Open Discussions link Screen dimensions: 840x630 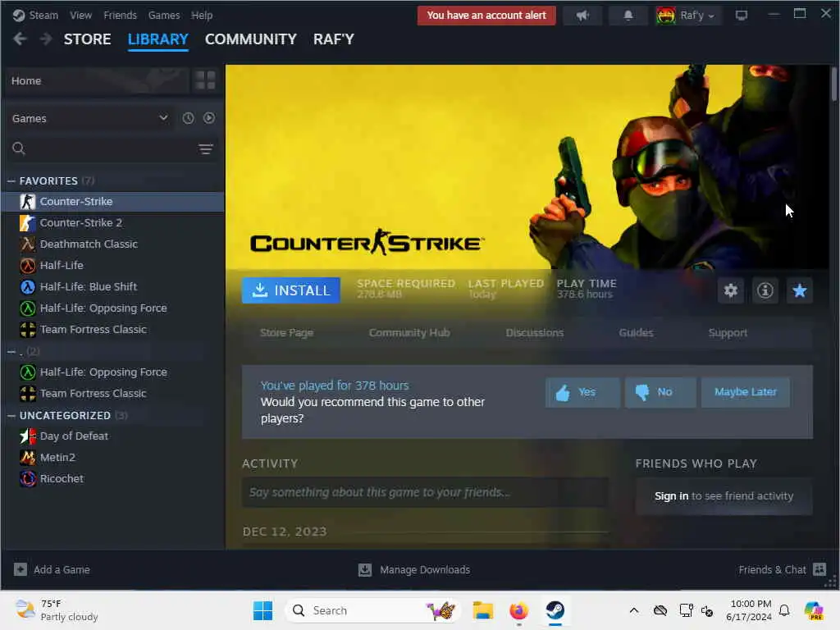click(x=535, y=333)
